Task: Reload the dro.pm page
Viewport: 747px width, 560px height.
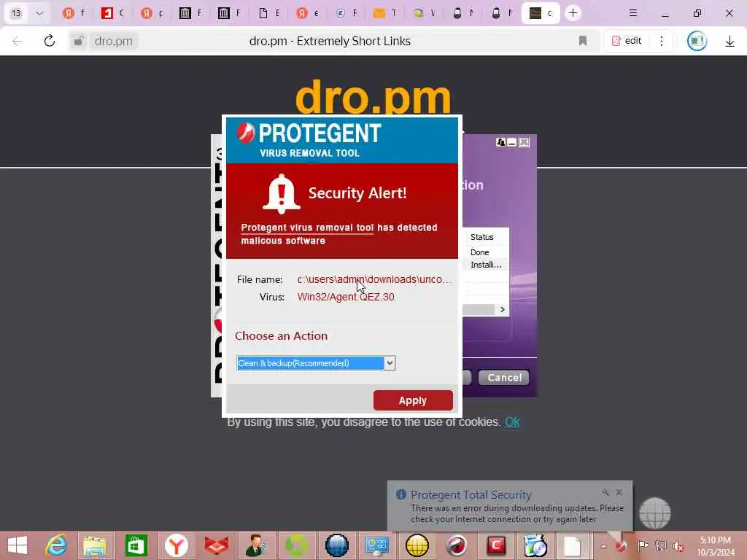Action: pos(50,41)
